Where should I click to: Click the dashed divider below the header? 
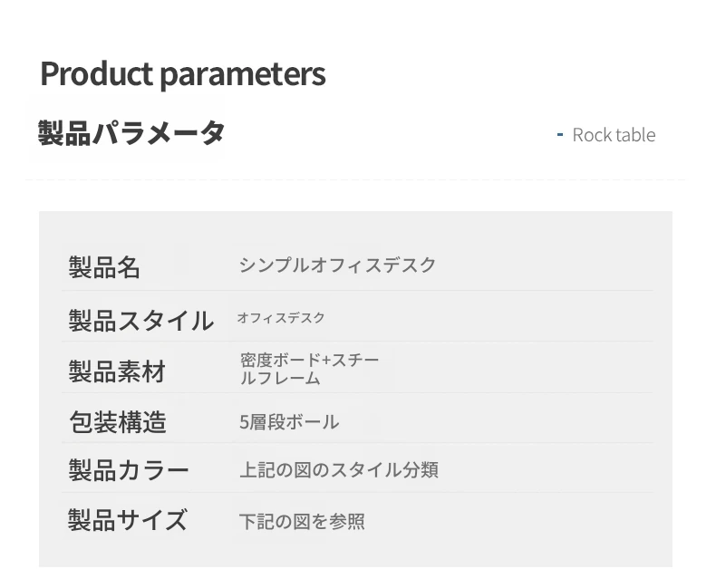[x=355, y=180]
